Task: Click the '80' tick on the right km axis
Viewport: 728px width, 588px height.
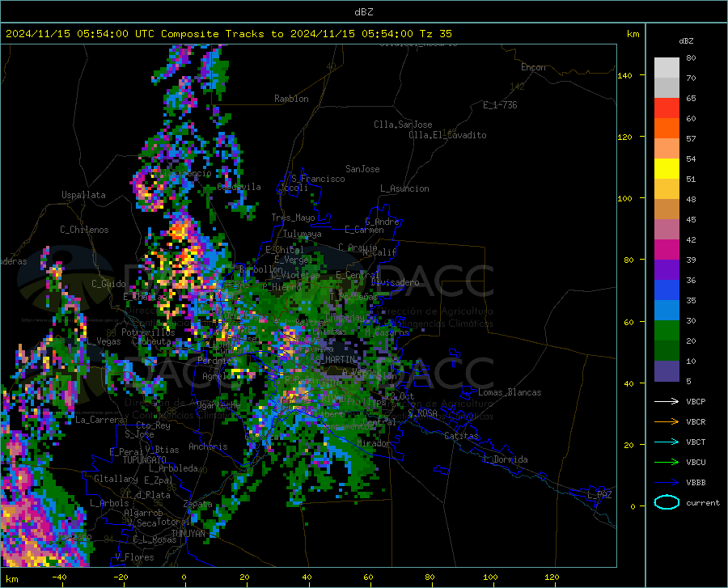Action: pyautogui.click(x=629, y=260)
